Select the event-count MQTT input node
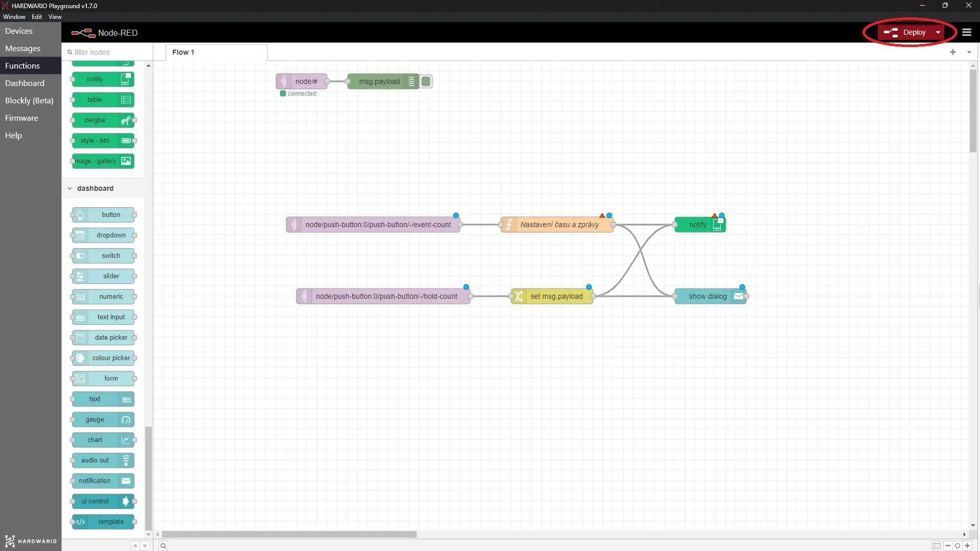 click(x=373, y=225)
